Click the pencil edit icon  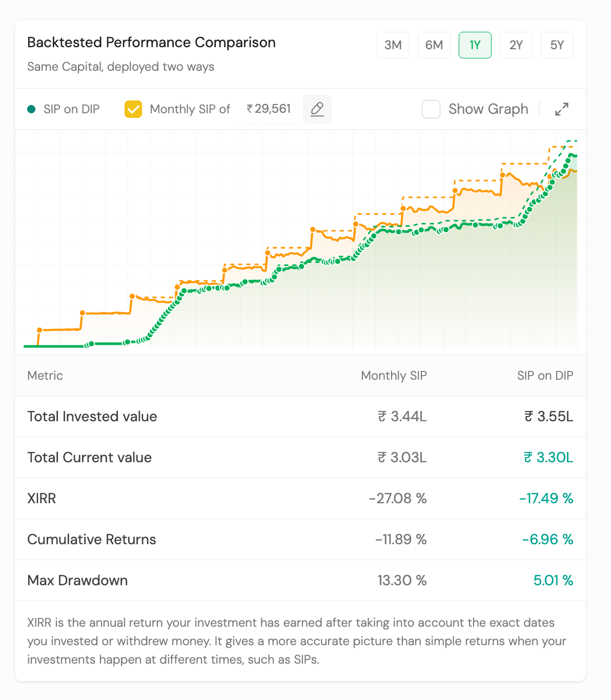tap(317, 109)
